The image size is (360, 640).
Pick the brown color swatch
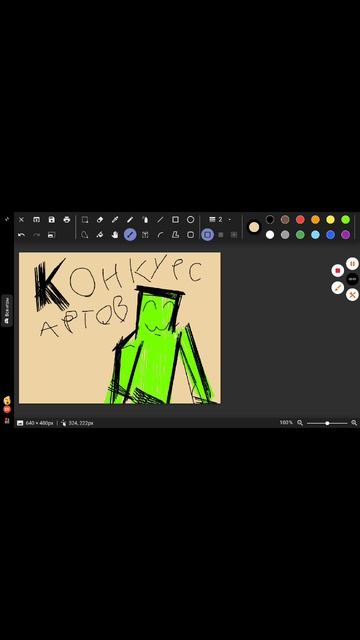(x=285, y=220)
